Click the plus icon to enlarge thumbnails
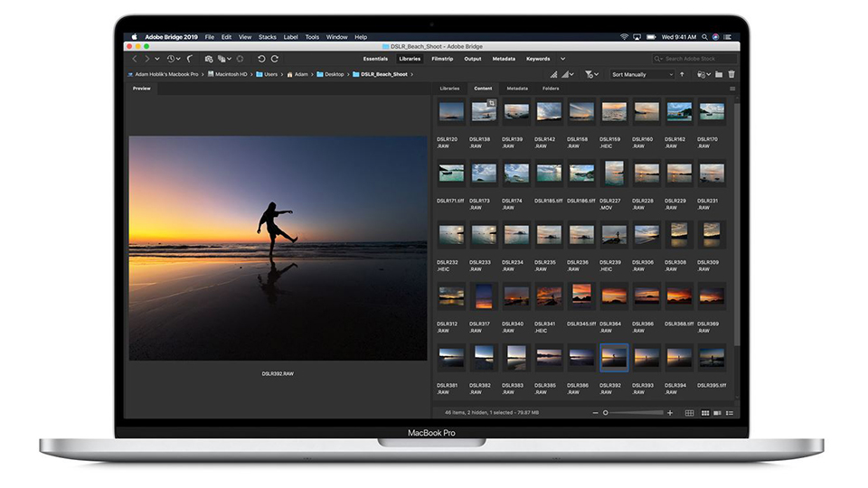The height and width of the screenshot is (488, 868). click(670, 413)
